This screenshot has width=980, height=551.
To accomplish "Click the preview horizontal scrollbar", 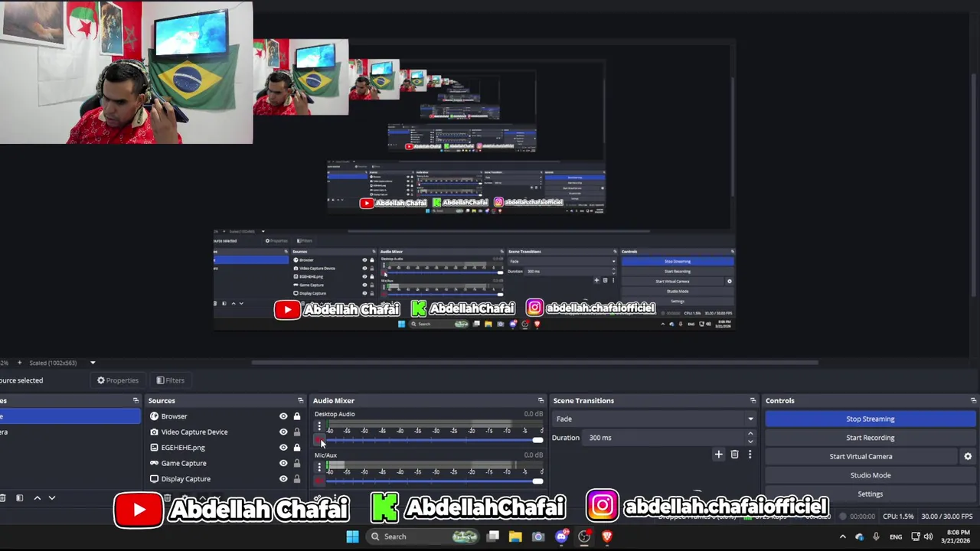I will click(x=534, y=363).
